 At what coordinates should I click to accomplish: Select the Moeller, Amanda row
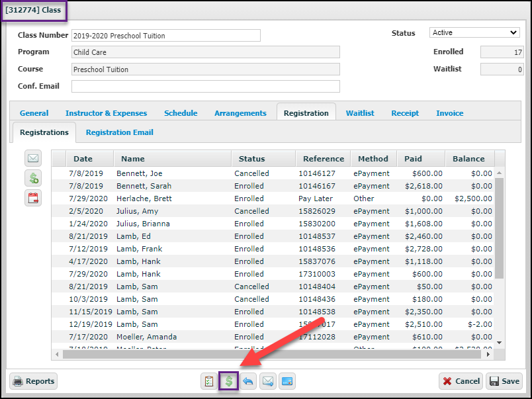[273, 337]
